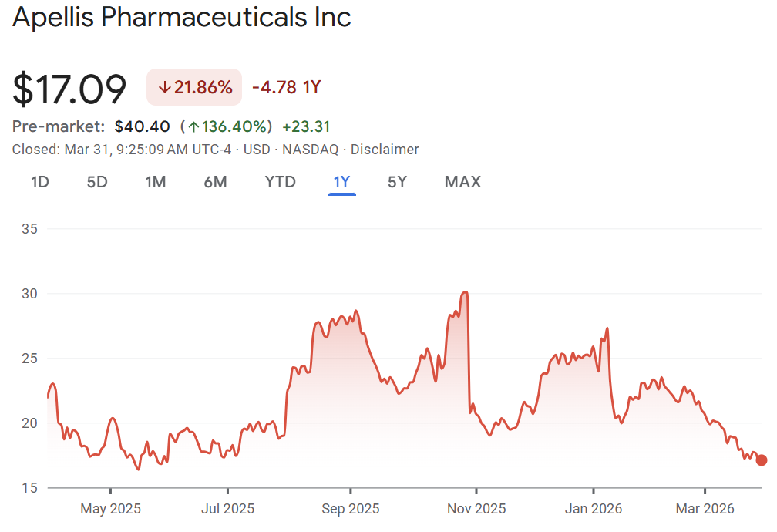Click the Sep 2025 axis label
The width and height of the screenshot is (777, 532).
[x=351, y=509]
